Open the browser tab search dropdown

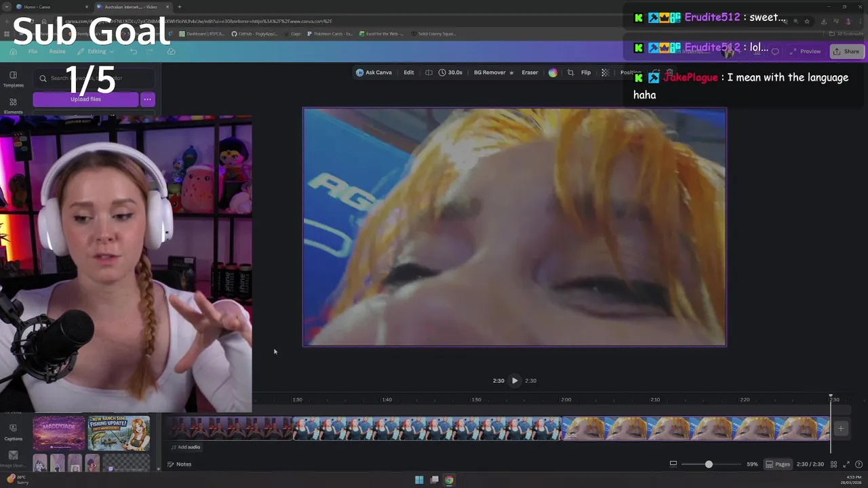[x=6, y=7]
